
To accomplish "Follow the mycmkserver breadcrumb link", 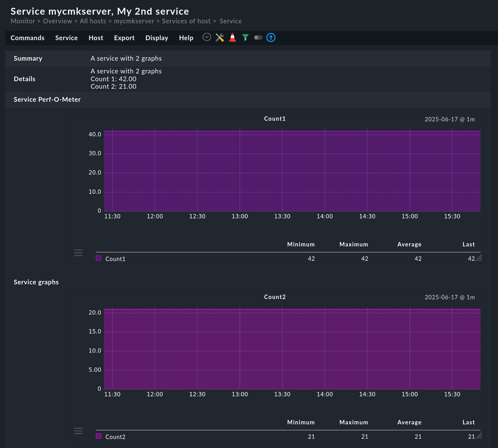I will (x=134, y=21).
